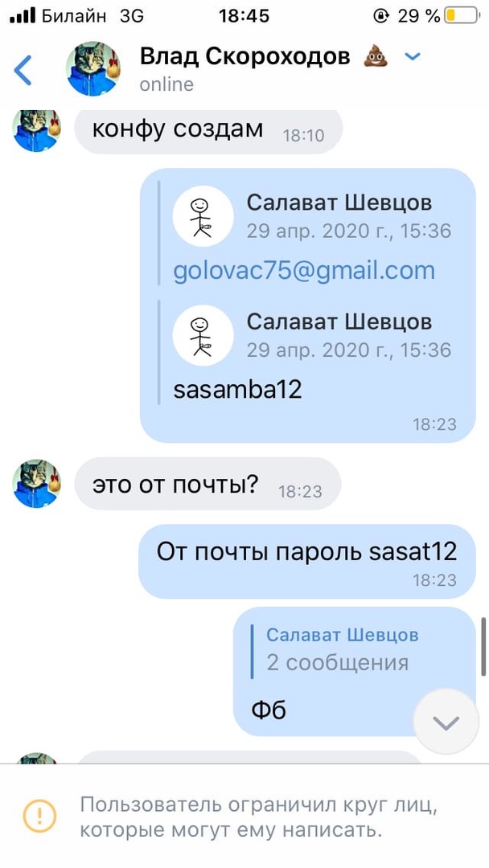Tap the chat scrollbar on the right edge

click(483, 646)
